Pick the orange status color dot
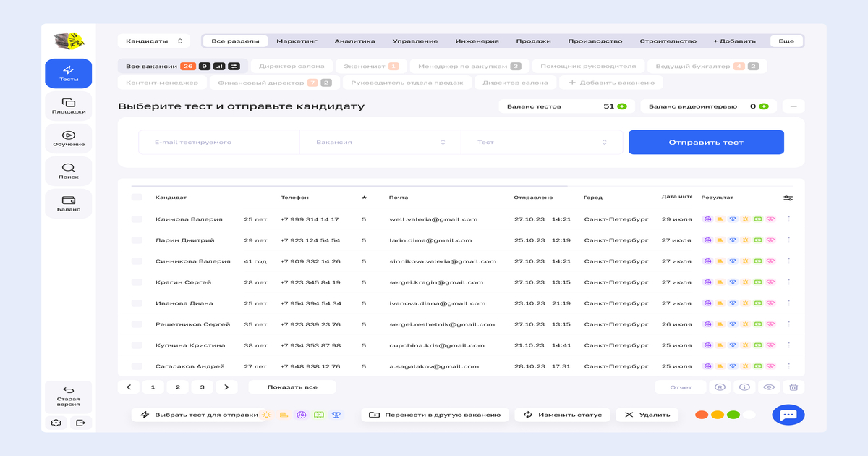 click(x=717, y=415)
